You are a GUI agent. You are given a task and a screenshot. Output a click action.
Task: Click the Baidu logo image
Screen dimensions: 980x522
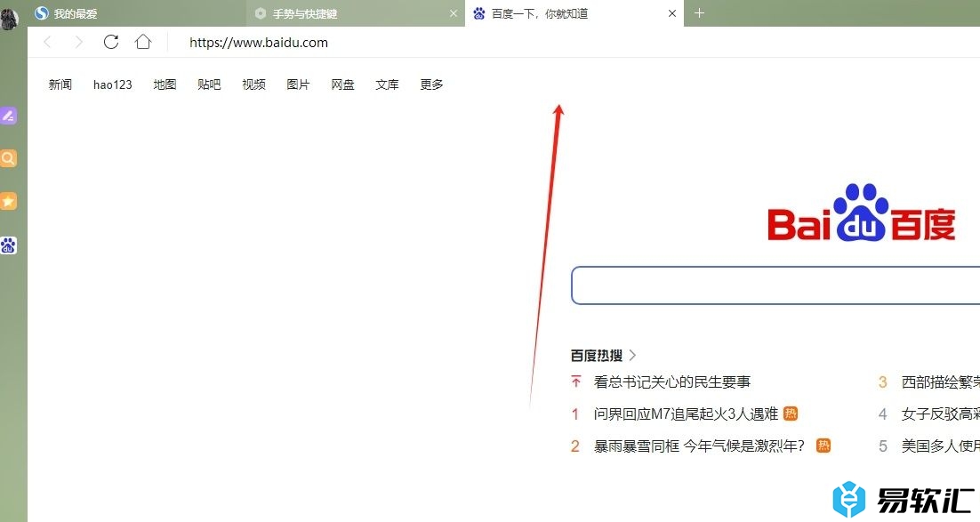pyautogui.click(x=861, y=213)
